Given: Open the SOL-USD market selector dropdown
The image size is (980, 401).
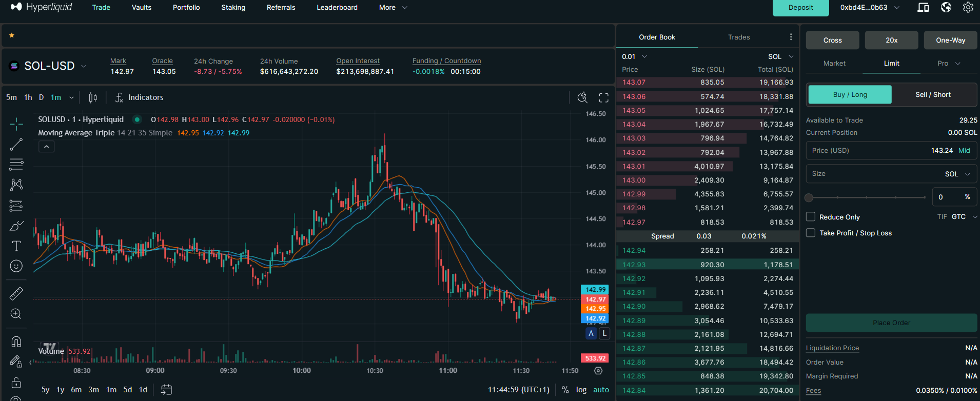Looking at the screenshot, I should tap(48, 66).
